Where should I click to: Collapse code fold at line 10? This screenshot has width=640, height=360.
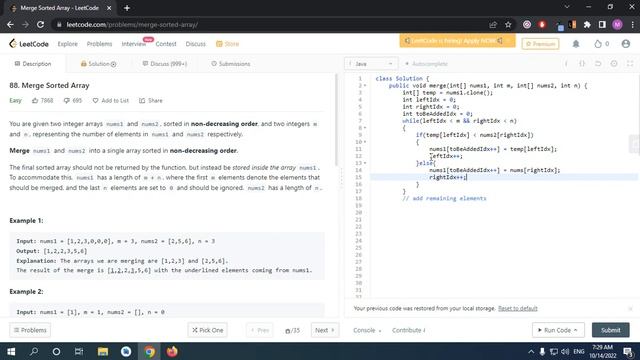point(365,142)
